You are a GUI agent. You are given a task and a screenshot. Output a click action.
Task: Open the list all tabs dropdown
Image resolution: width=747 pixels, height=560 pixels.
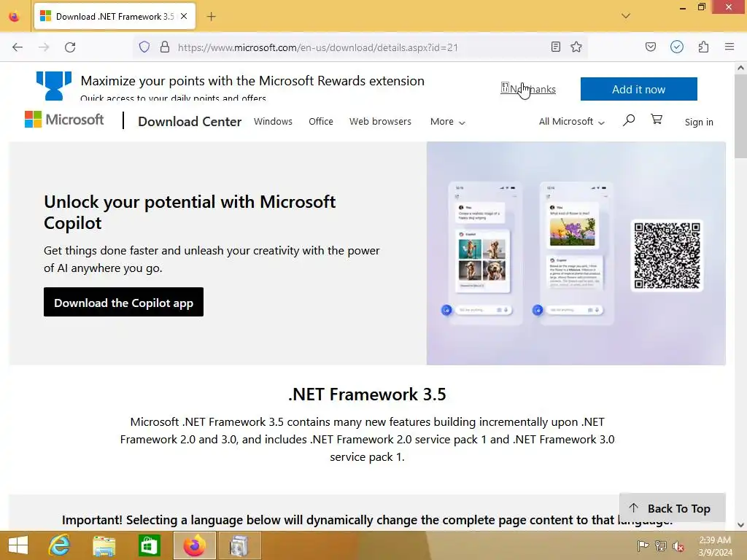(625, 16)
